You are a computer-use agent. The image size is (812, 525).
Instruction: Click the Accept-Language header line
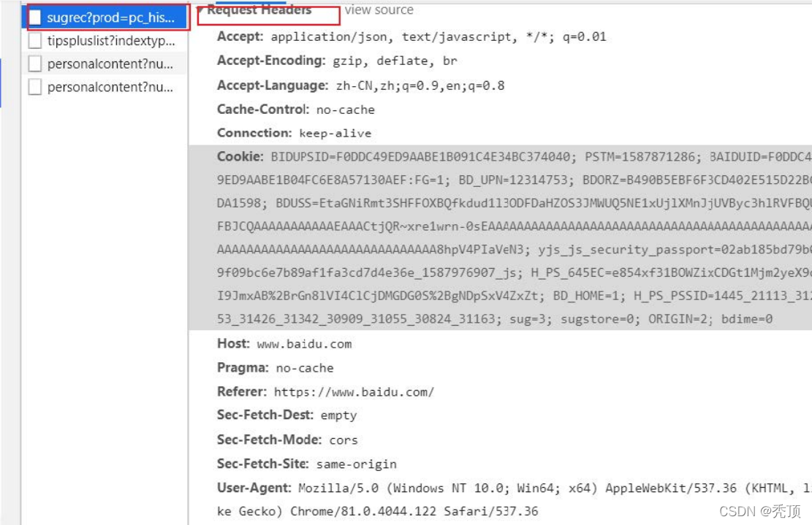tap(360, 85)
